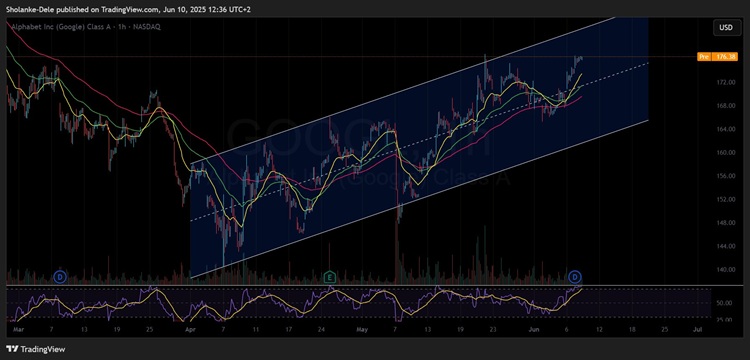
Task: Click the 23 date axis label
Action: click(x=493, y=330)
